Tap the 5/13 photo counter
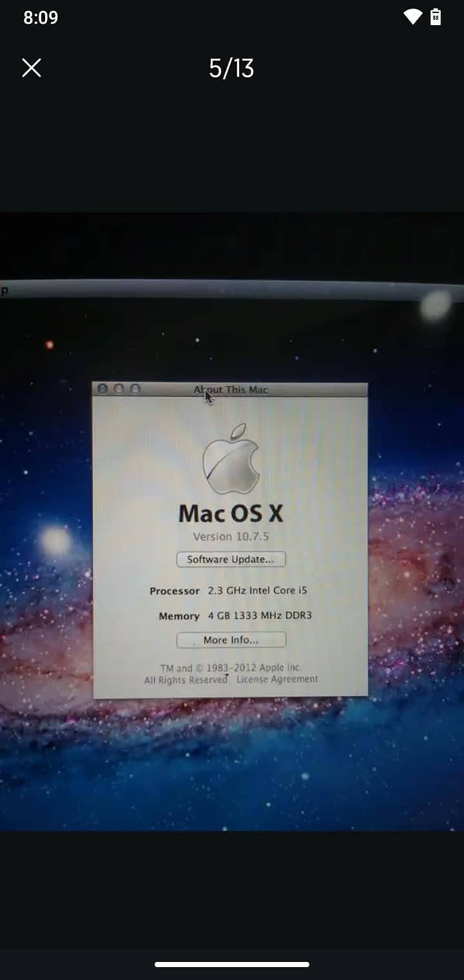The height and width of the screenshot is (980, 464). click(231, 68)
